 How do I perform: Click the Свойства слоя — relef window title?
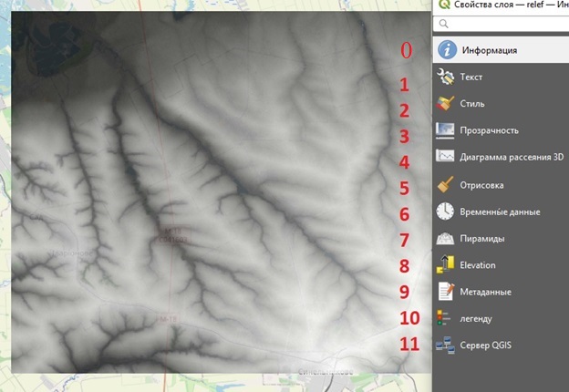[x=512, y=5]
